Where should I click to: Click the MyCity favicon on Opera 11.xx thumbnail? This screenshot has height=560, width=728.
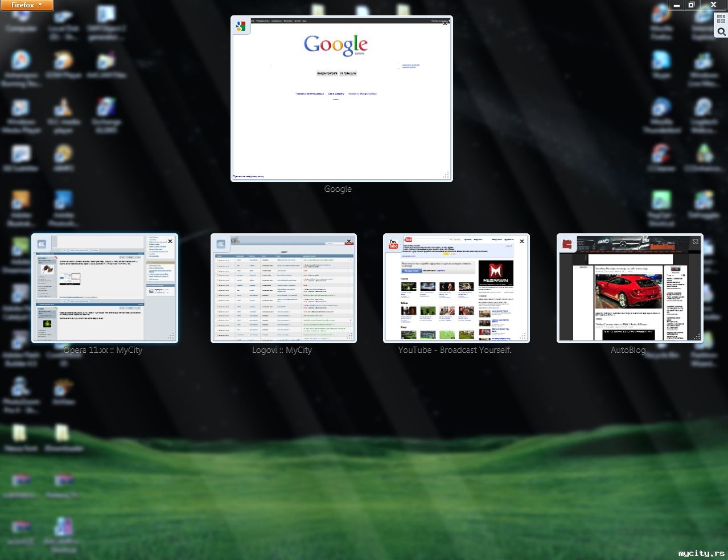[x=42, y=244]
